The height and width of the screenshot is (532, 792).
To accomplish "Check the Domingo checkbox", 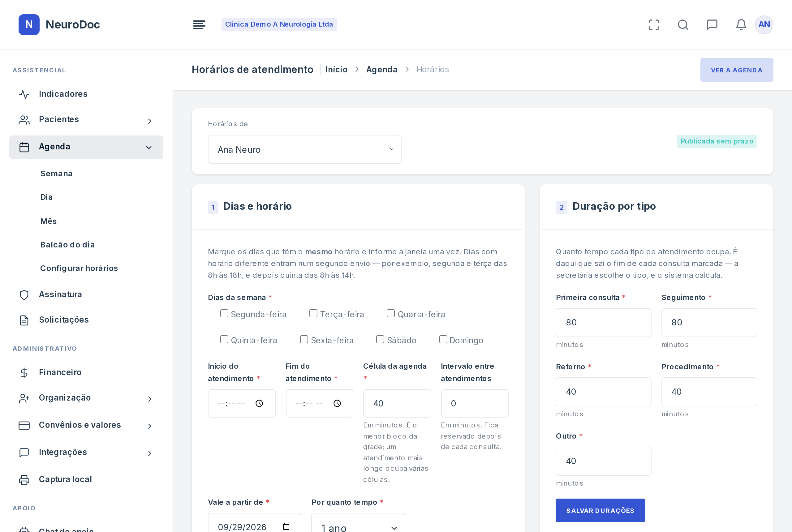I will pyautogui.click(x=443, y=339).
